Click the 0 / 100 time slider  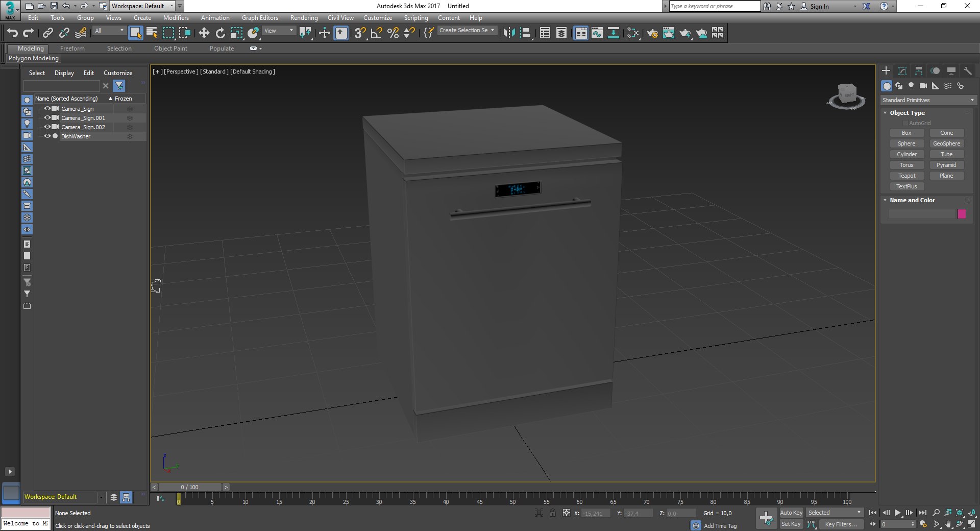(x=189, y=487)
